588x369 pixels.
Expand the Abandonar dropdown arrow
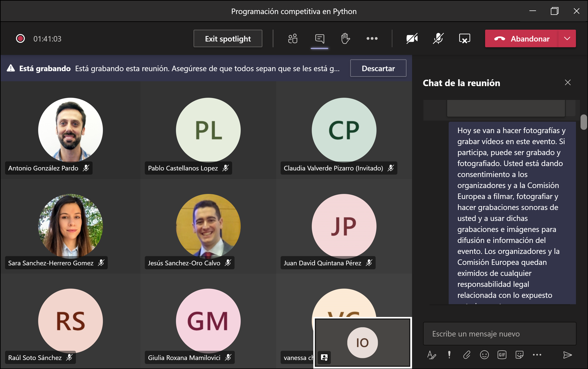pyautogui.click(x=567, y=39)
